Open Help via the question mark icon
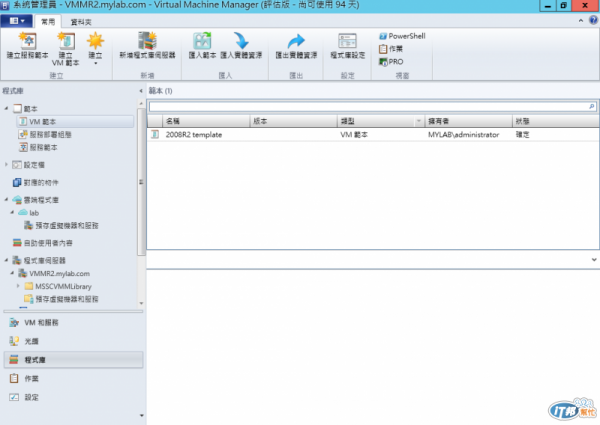Image resolution: width=600 pixels, height=425 pixels. (593, 20)
